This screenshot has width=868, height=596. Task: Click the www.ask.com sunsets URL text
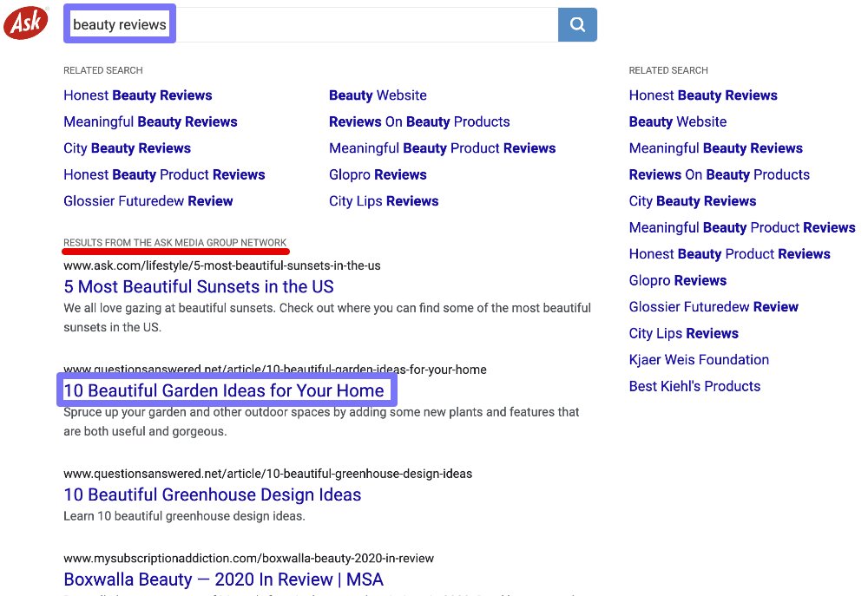(x=222, y=265)
